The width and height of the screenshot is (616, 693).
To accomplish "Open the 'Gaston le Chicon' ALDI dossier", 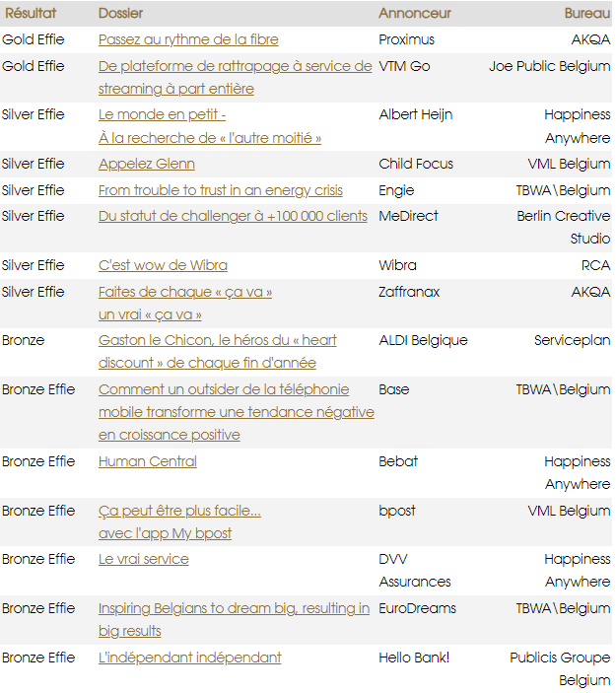I will (217, 340).
